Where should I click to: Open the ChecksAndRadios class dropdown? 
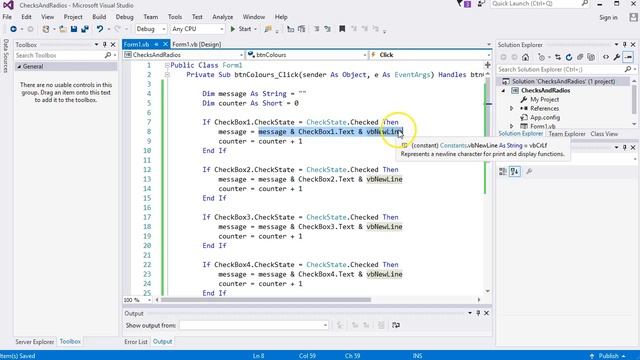(x=242, y=55)
